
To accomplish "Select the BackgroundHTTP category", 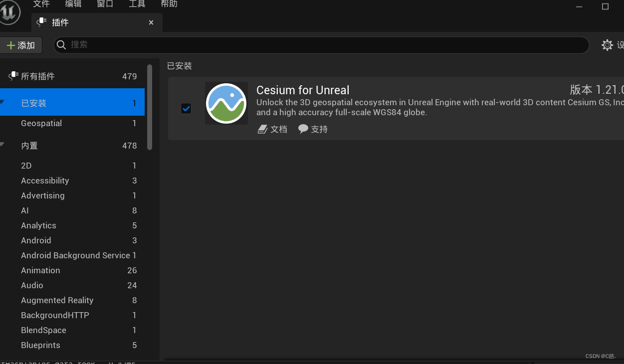I will click(72, 315).
